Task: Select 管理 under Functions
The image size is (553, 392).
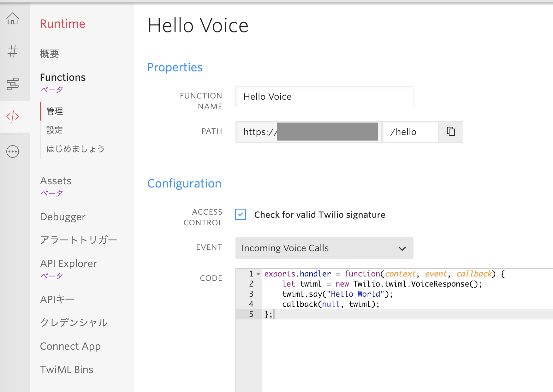Action: [54, 111]
